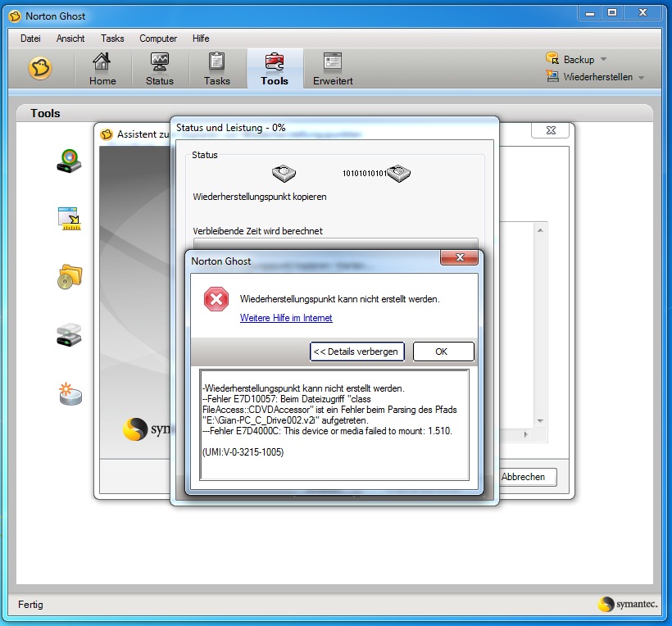The height and width of the screenshot is (626, 672).
Task: Expand the Backup dropdown arrow
Action: [x=603, y=59]
